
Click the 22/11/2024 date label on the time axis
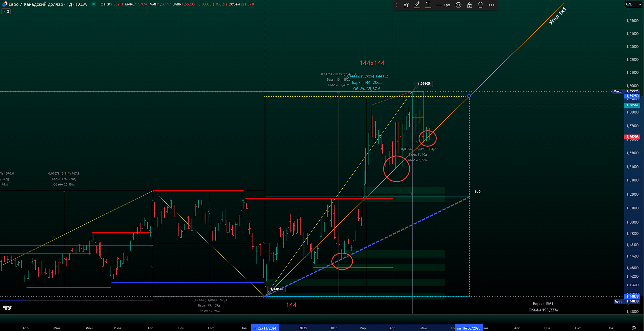tap(265, 328)
